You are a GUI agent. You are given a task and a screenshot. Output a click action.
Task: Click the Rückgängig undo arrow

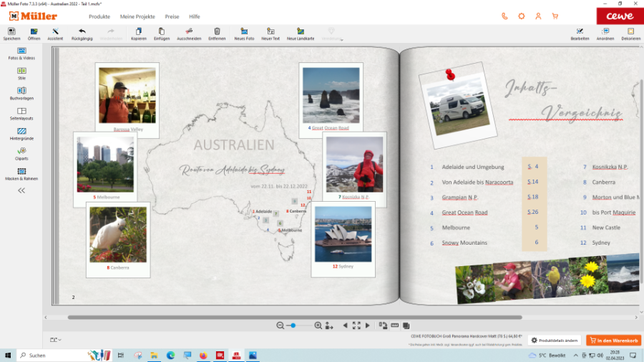pyautogui.click(x=82, y=33)
